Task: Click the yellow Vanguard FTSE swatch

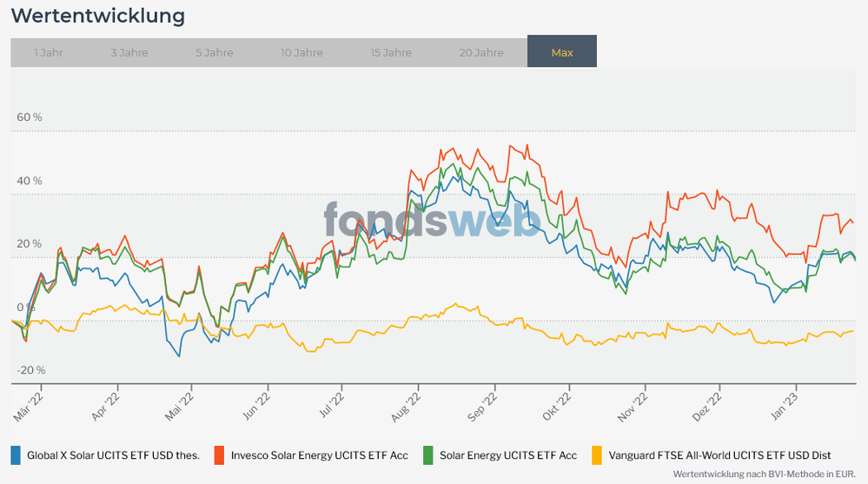Action: [x=597, y=454]
